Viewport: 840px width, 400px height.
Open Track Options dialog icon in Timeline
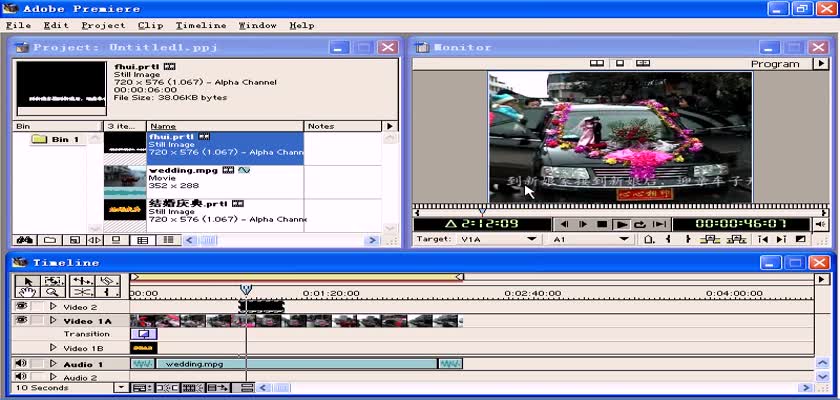point(141,388)
